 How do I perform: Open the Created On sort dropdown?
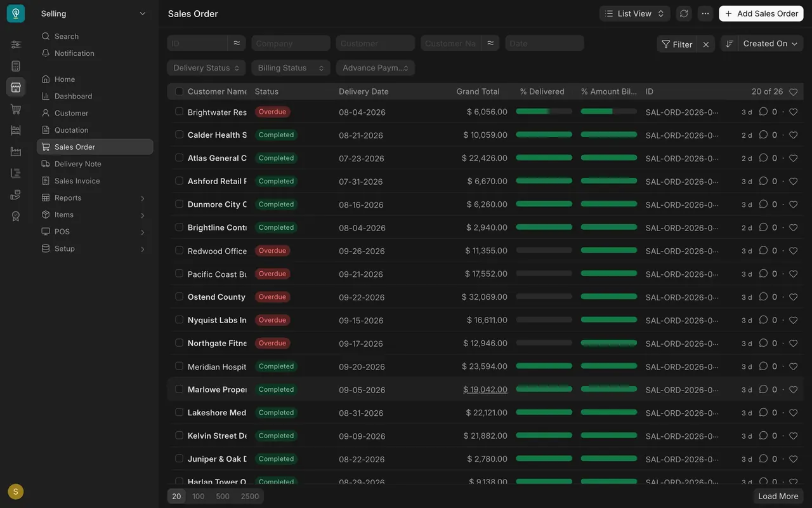tap(770, 43)
